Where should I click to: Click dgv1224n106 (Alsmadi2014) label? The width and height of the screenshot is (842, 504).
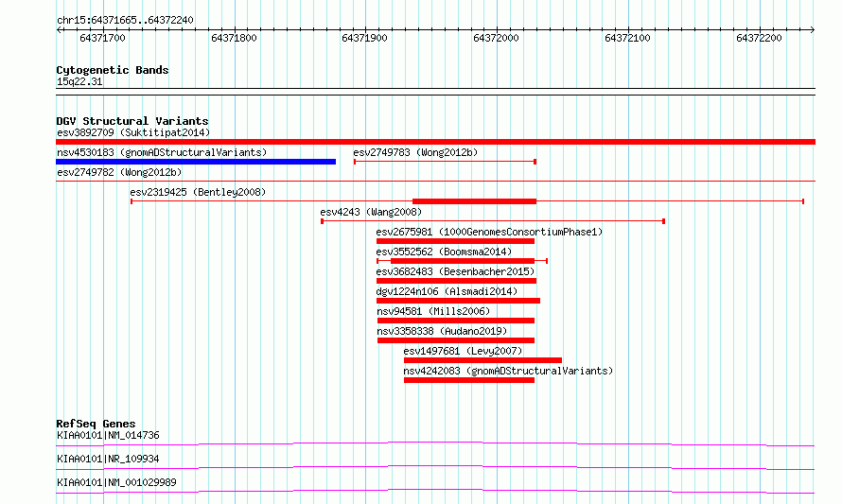click(x=447, y=291)
